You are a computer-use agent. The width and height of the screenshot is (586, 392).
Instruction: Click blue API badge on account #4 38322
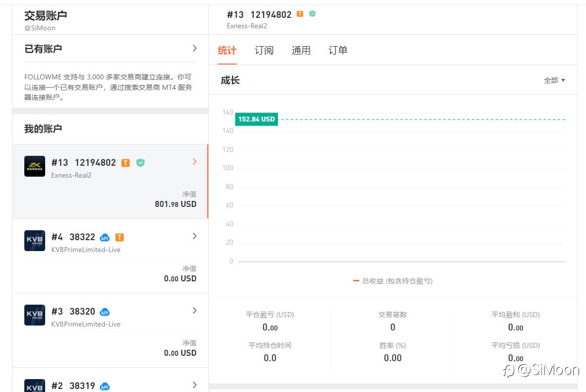(x=105, y=238)
